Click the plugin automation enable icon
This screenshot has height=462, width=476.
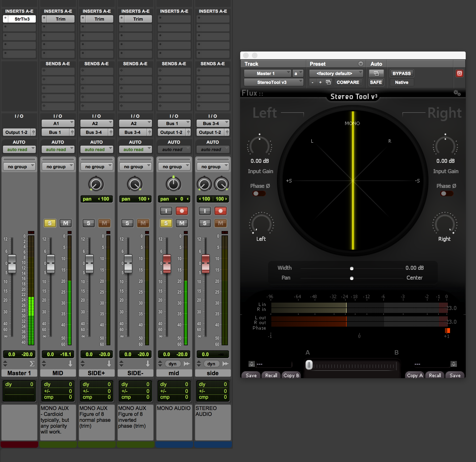pos(376,73)
